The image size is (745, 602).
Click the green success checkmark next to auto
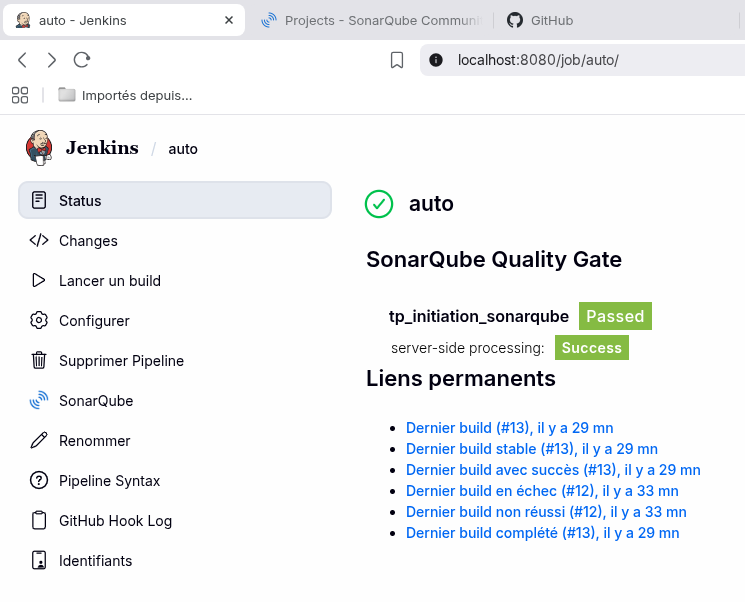[x=379, y=204]
